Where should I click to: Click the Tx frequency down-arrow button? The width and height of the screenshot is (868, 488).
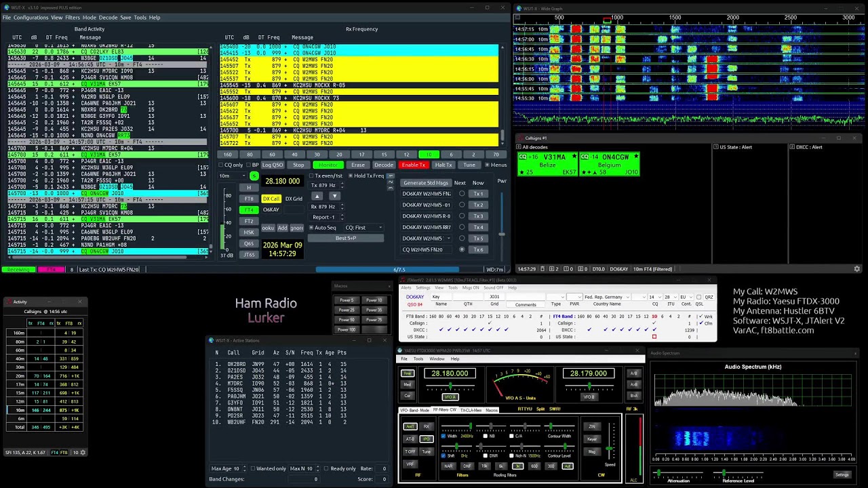pyautogui.click(x=334, y=196)
